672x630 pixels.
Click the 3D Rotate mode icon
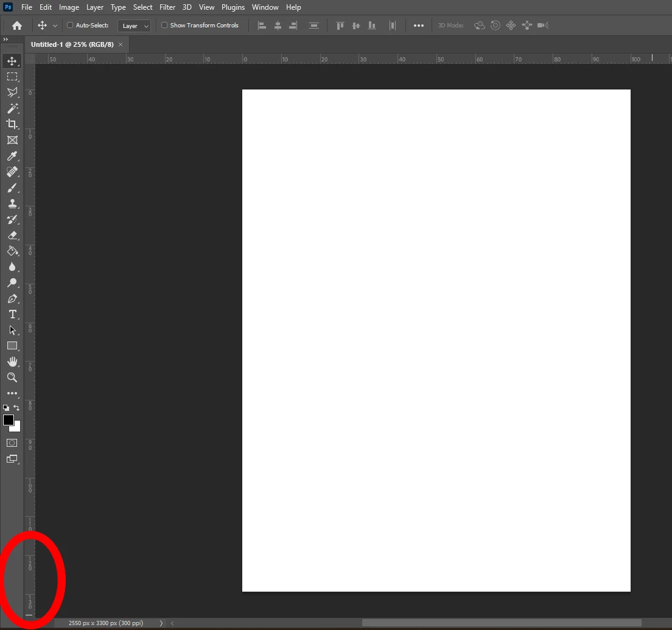[x=479, y=26]
